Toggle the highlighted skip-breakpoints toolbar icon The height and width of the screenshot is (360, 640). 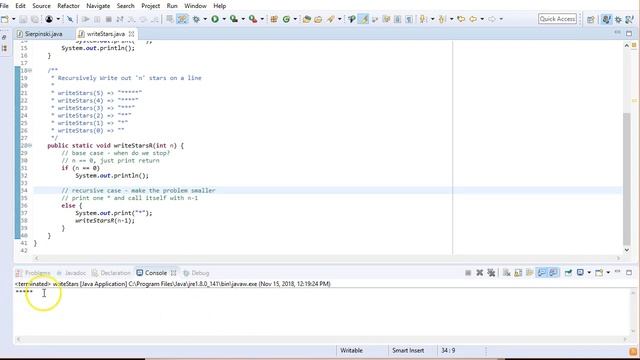tap(182, 19)
